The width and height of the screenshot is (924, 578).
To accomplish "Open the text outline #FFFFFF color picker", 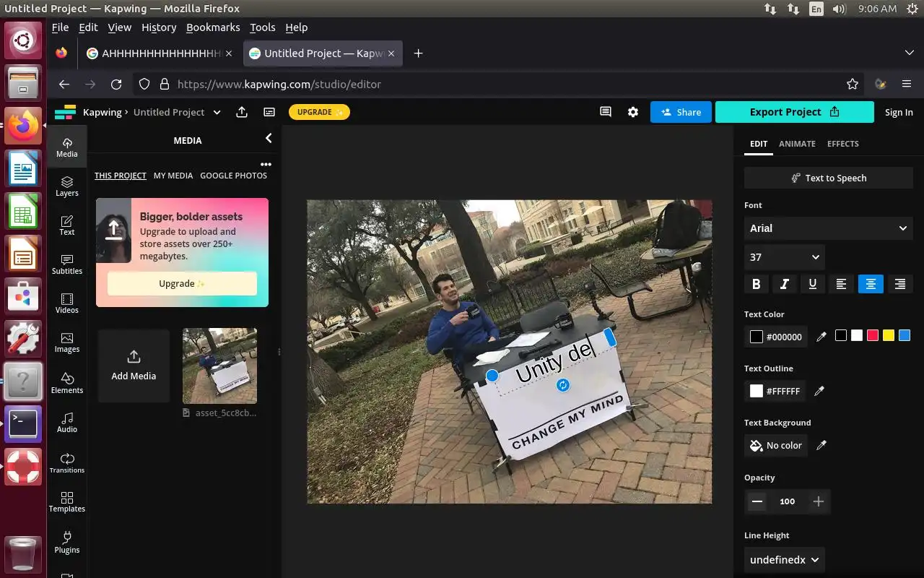I will point(775,391).
